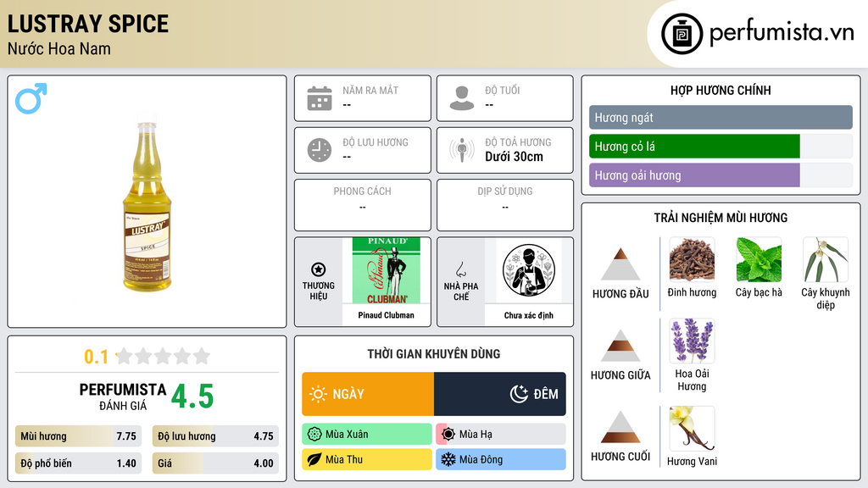Viewport: 868px width, 488px height.
Task: Click the person silhouette icon for Độ tuổi
Action: (462, 98)
